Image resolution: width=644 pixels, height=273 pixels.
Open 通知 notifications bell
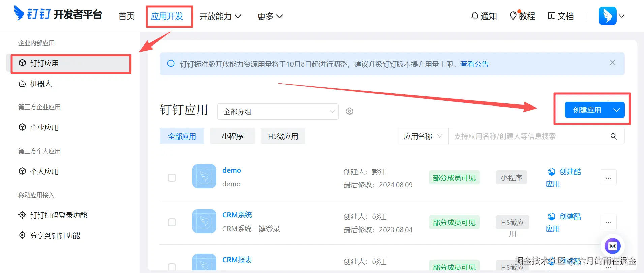pos(484,16)
